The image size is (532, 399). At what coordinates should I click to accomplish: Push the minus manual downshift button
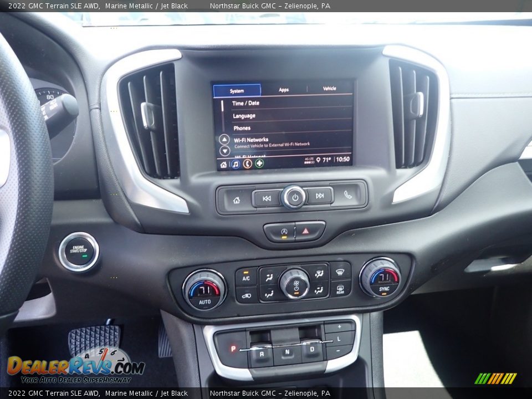tap(338, 351)
